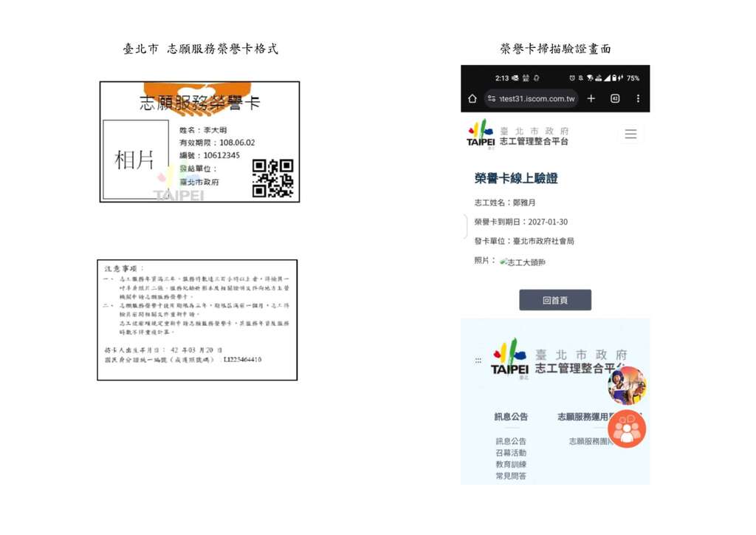The width and height of the screenshot is (756, 535).
Task: Open the 召募活動 footer link
Action: click(x=511, y=452)
